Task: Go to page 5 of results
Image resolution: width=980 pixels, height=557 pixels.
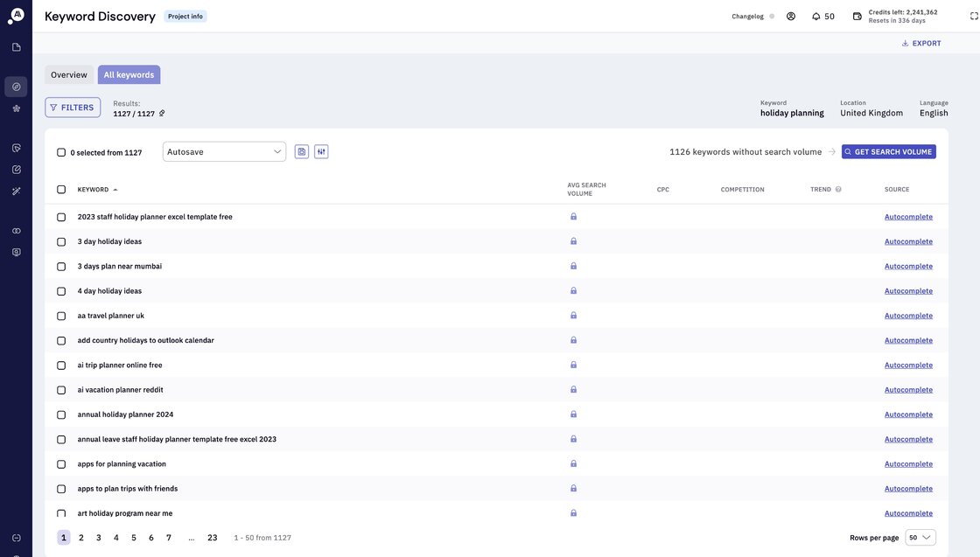Action: (134, 538)
